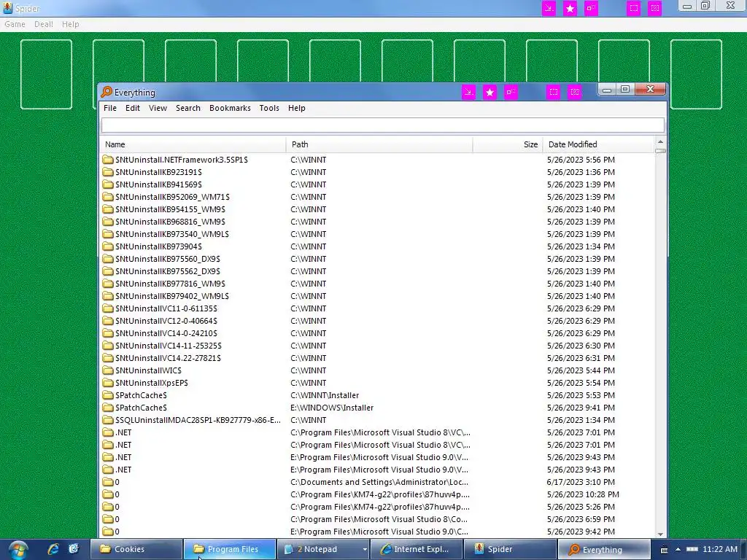The height and width of the screenshot is (560, 747).
Task: Open the Edit menu in Everything
Action: pos(133,108)
